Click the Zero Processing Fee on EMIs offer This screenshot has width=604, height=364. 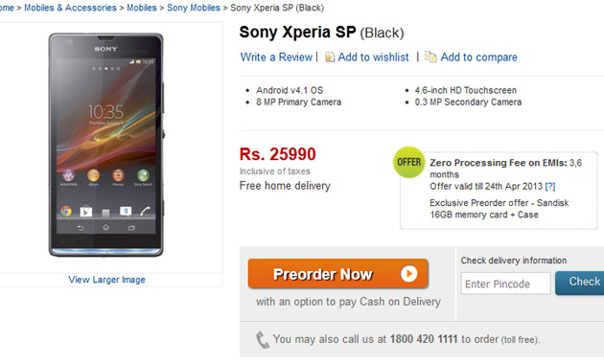coord(506,169)
